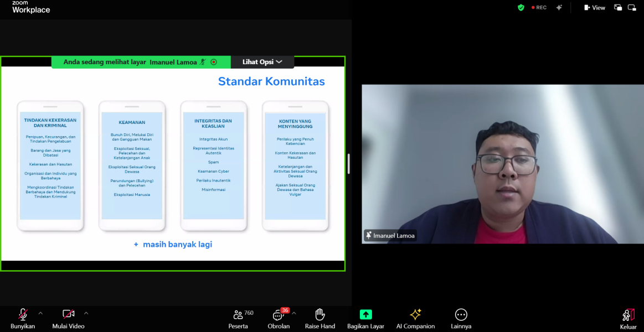The height and width of the screenshot is (332, 644).
Task: Open the Lihat Opsi view options menu
Action: [x=262, y=62]
